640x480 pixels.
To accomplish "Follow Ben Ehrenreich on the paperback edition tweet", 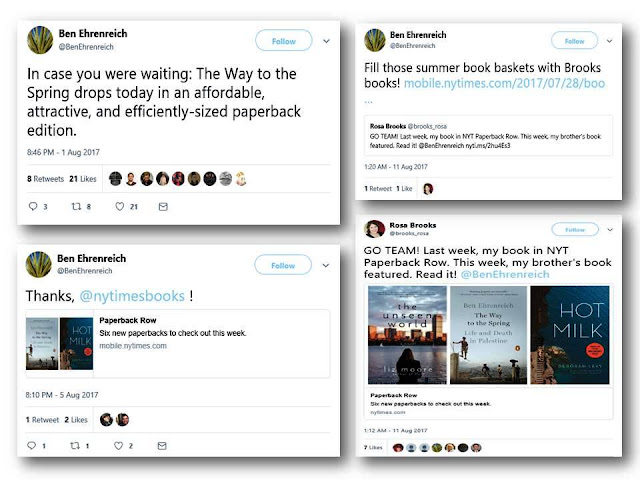I will tap(284, 41).
